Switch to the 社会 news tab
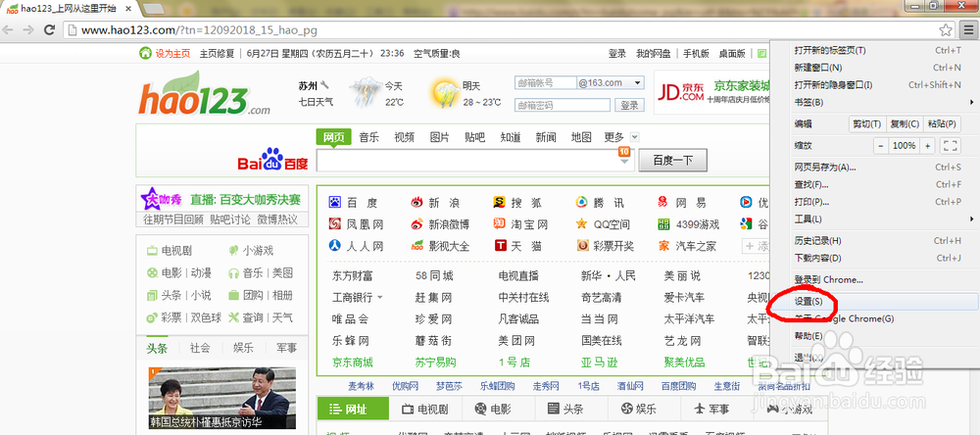This screenshot has width=980, height=435. [201, 348]
